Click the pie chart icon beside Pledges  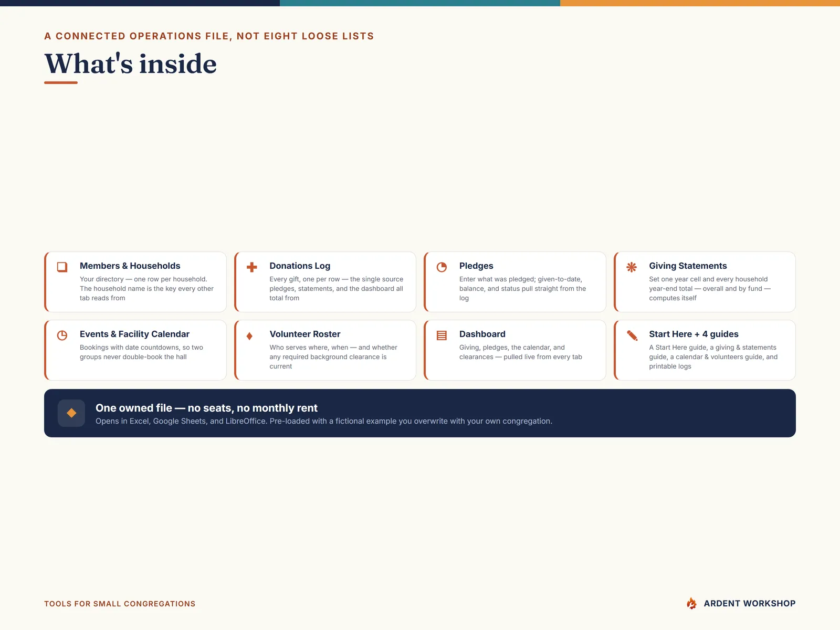[x=442, y=267]
